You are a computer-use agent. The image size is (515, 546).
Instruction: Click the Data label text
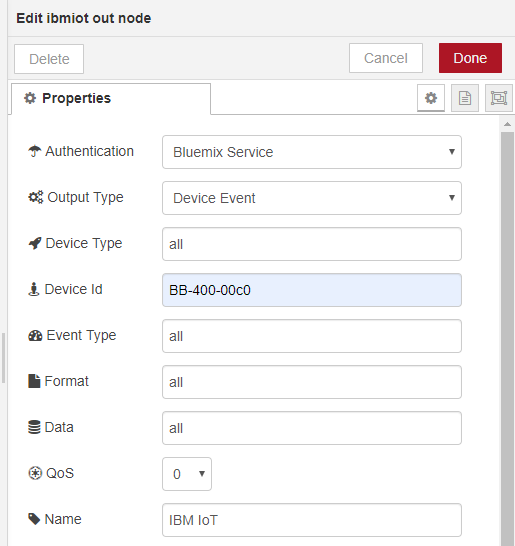[x=59, y=427]
